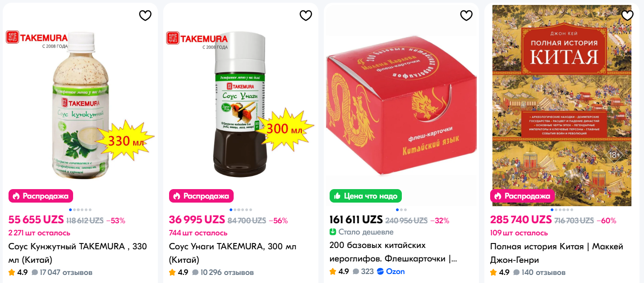The height and width of the screenshot is (283, 644).
Task: Open the 10 296 отзывов reviews link
Action: coord(222,272)
